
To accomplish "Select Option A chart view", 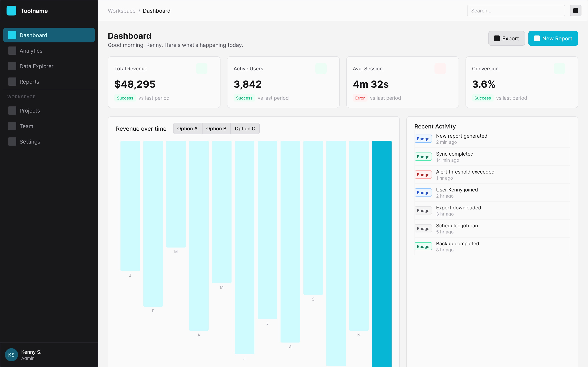I will (x=187, y=129).
